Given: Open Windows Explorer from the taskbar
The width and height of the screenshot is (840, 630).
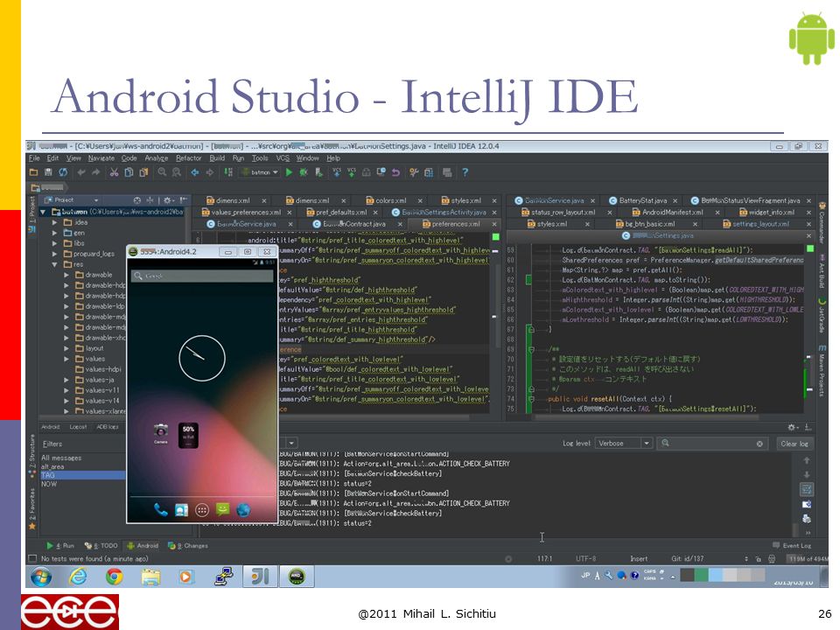Looking at the screenshot, I should click(x=150, y=577).
